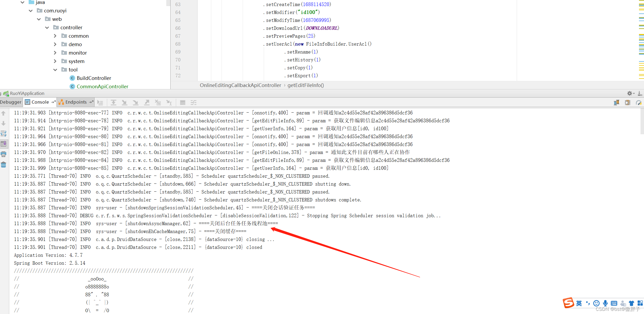Toggle scroll to end of console
644x314 pixels.
pyautogui.click(x=4, y=144)
